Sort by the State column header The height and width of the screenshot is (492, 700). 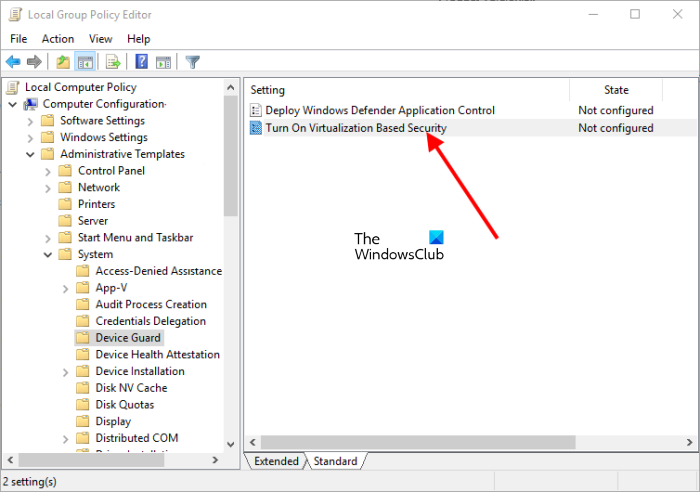pos(616,90)
